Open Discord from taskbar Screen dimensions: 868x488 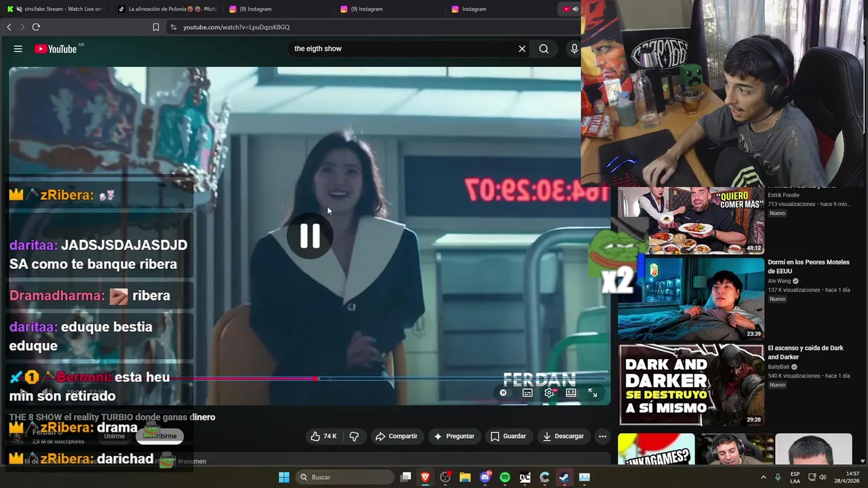click(x=485, y=477)
